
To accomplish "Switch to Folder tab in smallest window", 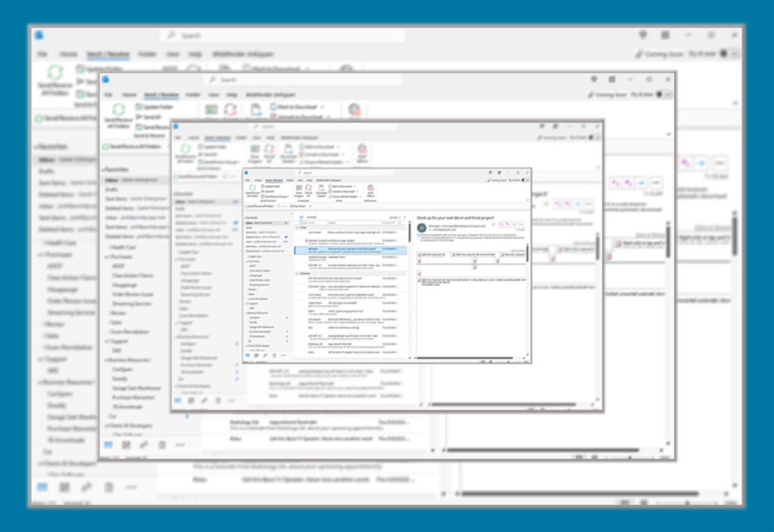I will 289,180.
